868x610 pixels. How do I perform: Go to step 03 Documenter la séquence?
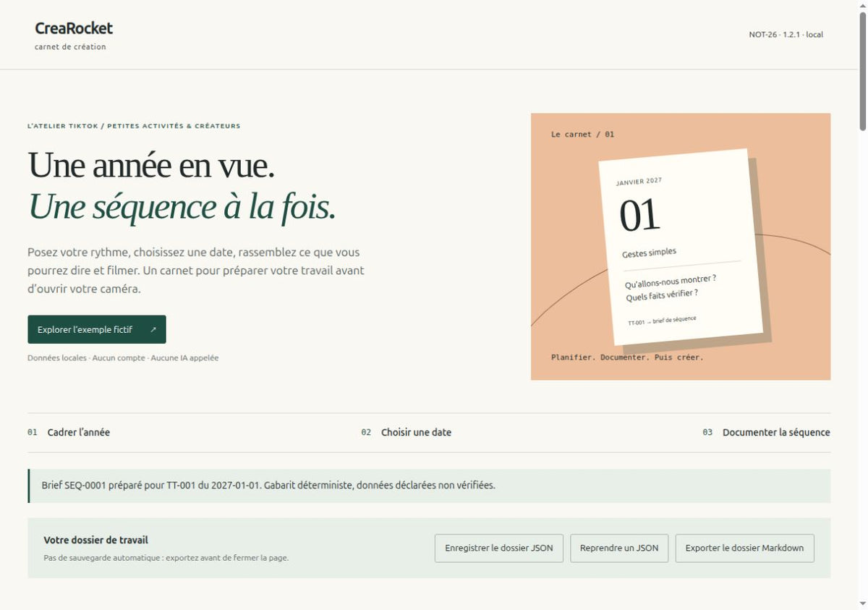(x=766, y=432)
